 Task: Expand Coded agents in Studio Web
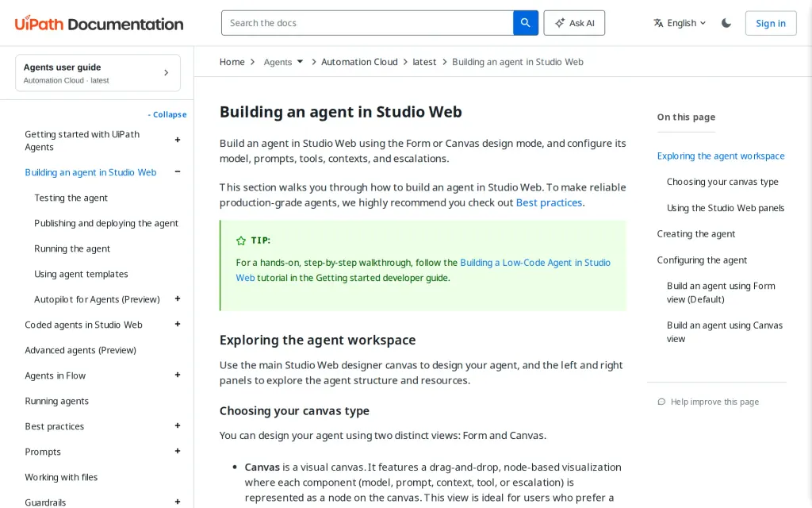[x=178, y=324]
